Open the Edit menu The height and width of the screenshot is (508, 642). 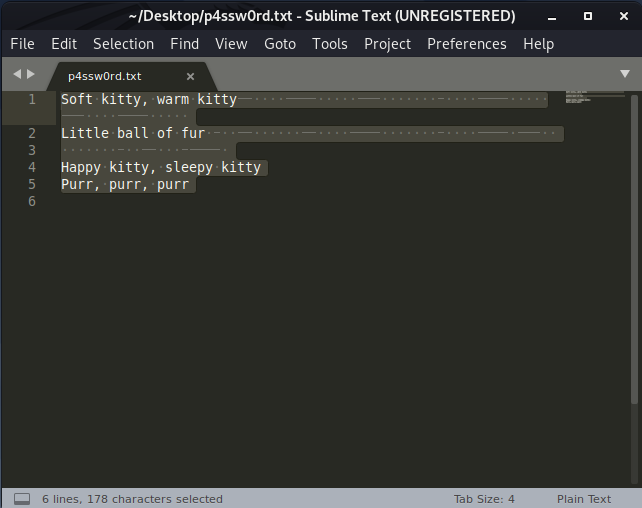tap(64, 44)
